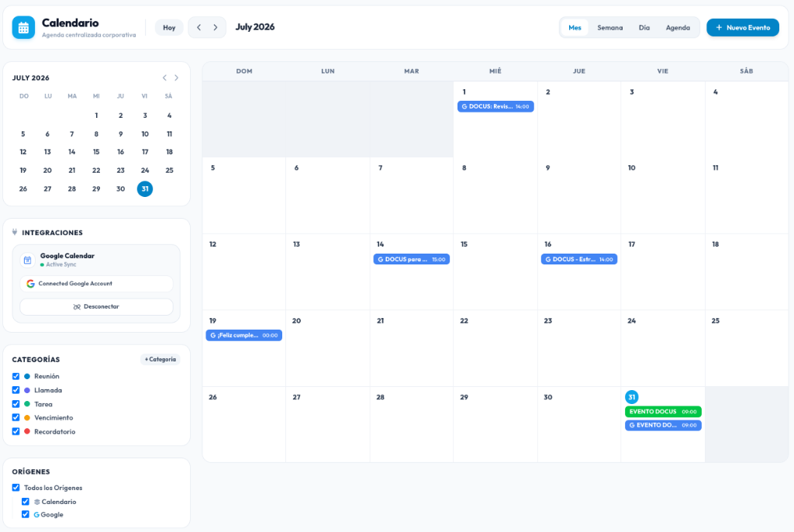This screenshot has height=532, width=794.
Task: Click mini calendar next month chevron
Action: click(x=176, y=78)
